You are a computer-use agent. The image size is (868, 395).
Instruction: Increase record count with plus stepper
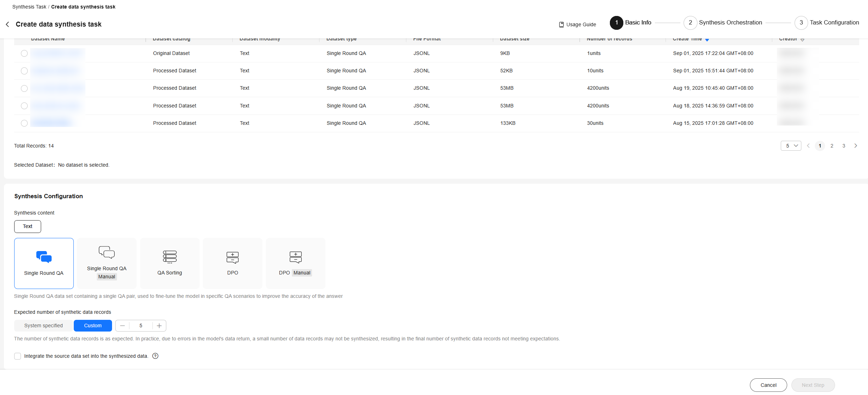159,326
